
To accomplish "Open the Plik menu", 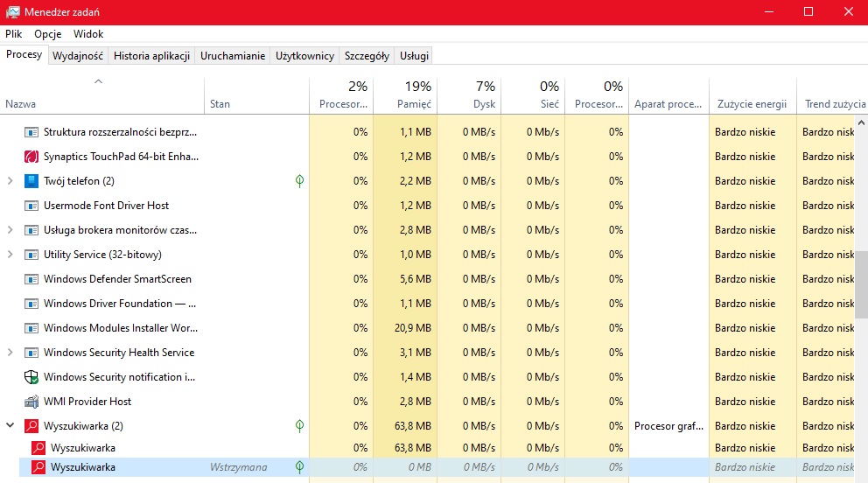I will coord(14,34).
